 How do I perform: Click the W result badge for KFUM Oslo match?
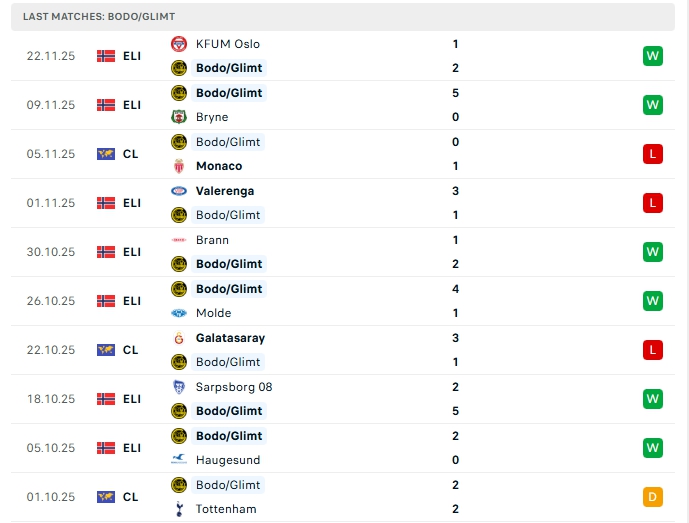(653, 56)
